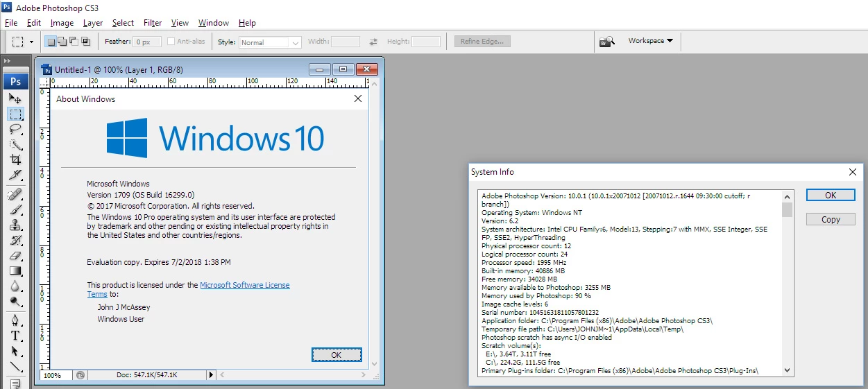Select the Brush tool
This screenshot has height=389, width=868.
pos(15,209)
